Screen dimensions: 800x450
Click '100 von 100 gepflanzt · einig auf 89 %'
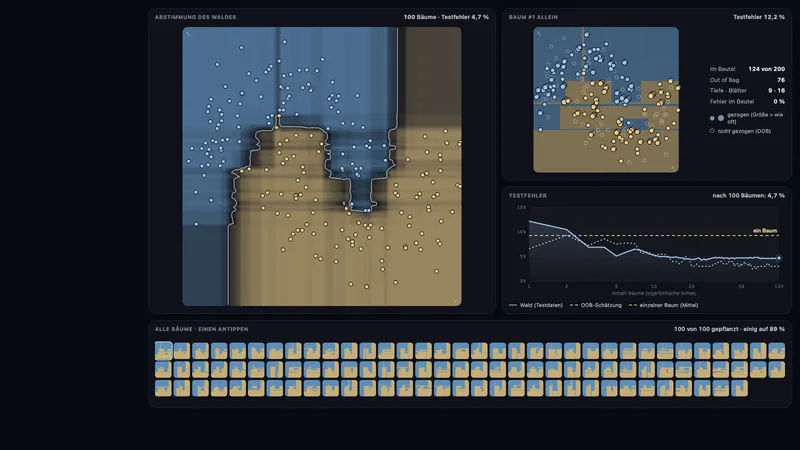pyautogui.click(x=729, y=329)
